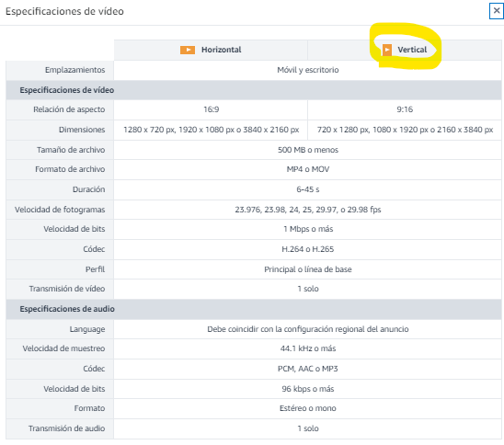The image size is (504, 445).
Task: Click the 'PCM, AAC o MP3' value
Action: coord(308,369)
